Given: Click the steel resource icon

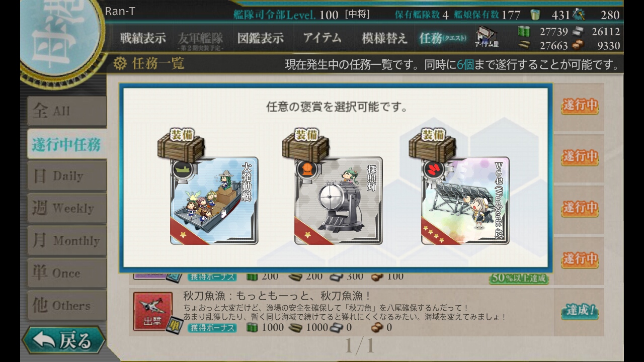Looking at the screenshot, I should click(578, 31).
